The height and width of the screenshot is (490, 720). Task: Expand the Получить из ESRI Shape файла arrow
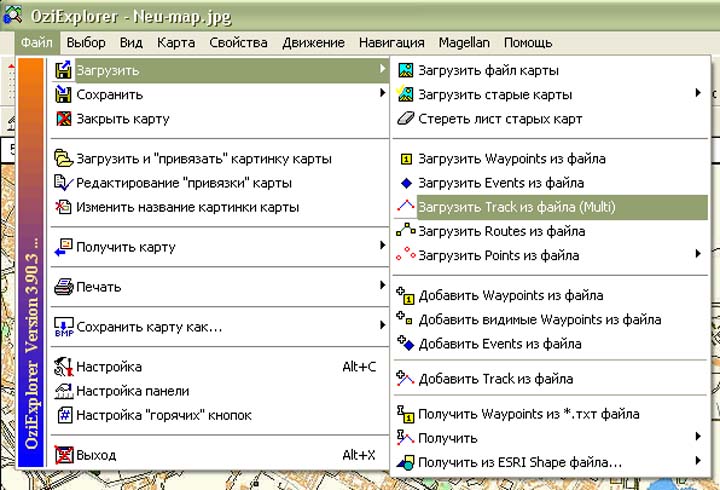[698, 460]
